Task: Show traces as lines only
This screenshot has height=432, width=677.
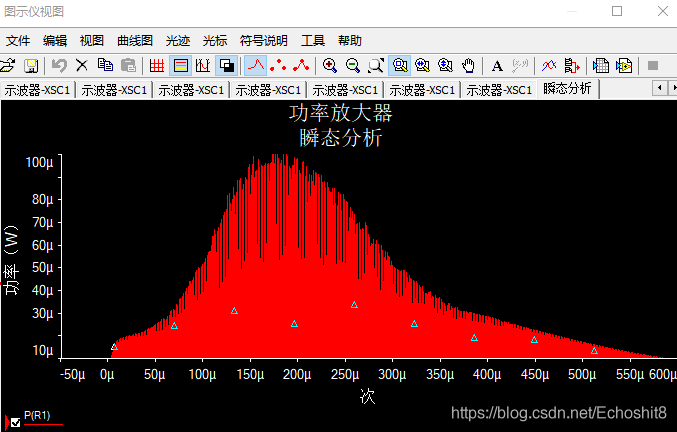Action: point(256,66)
